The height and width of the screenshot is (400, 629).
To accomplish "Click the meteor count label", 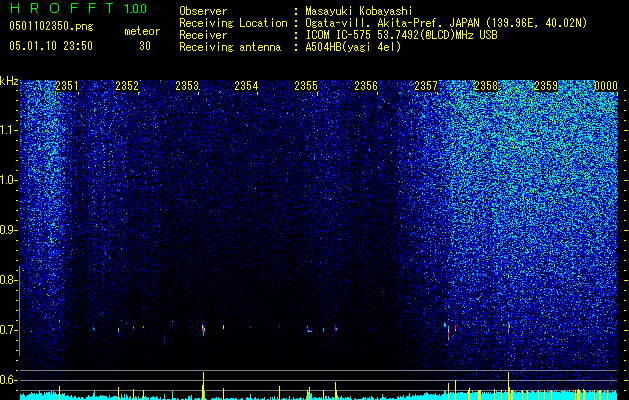I will (x=142, y=31).
